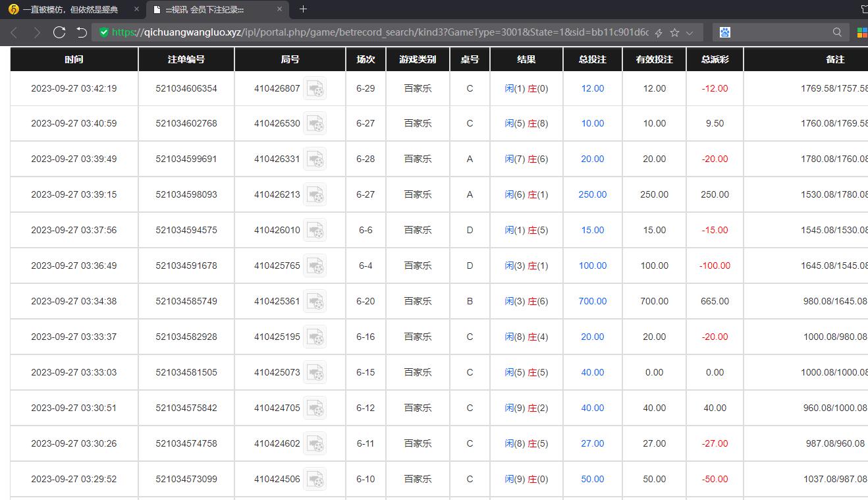This screenshot has width=868, height=500.
Task: Open the 50.00 total bet link
Action: click(x=593, y=480)
